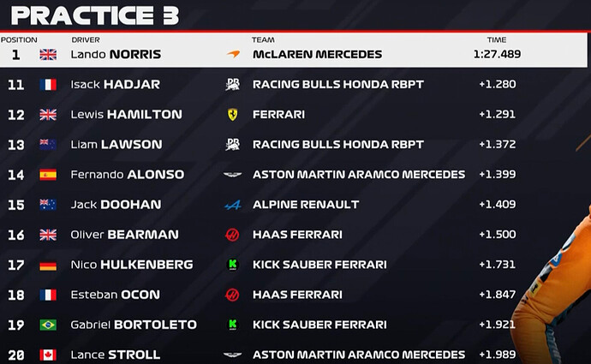Click the German flag next to Hulkenberg
Viewport: 591px width, 364px height.
[x=48, y=265]
